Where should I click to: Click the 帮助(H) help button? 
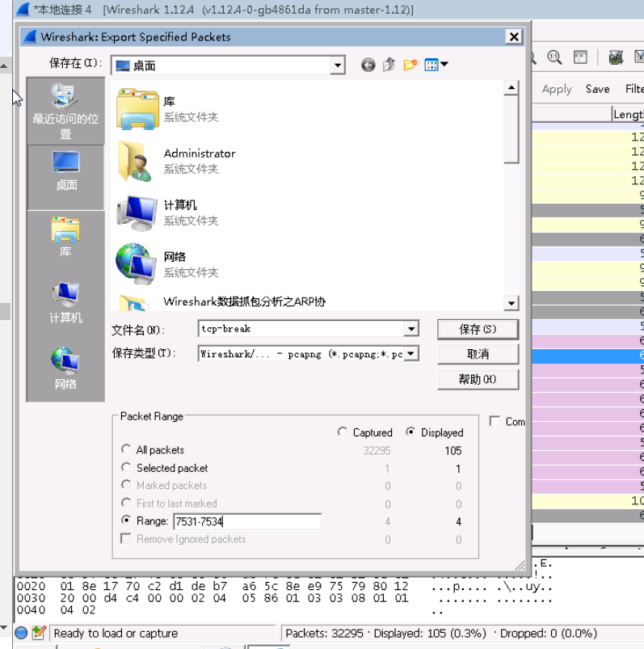coord(478,379)
